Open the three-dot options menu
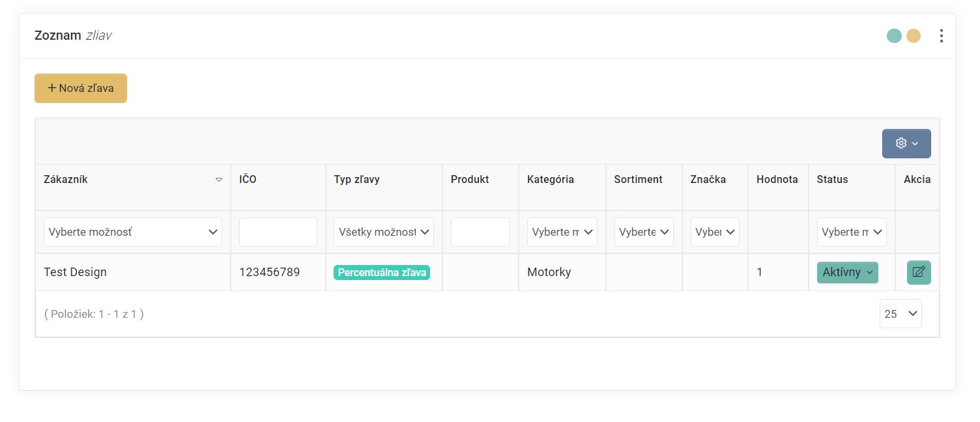The width and height of the screenshot is (980, 422). click(x=941, y=36)
